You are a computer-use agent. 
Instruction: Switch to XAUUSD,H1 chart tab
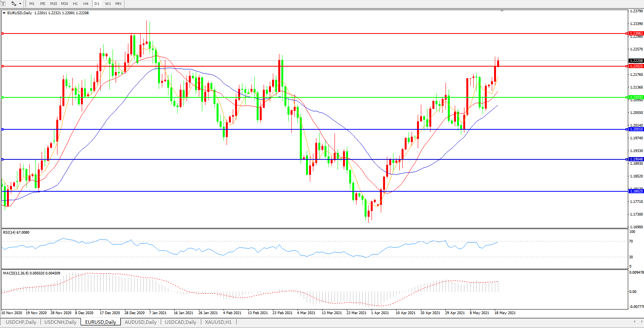(x=218, y=322)
